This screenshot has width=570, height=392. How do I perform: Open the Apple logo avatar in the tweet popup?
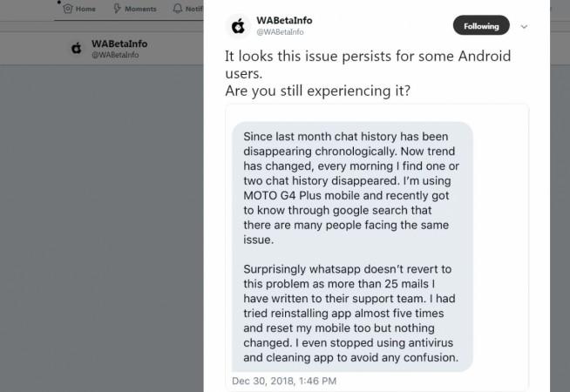[x=238, y=26]
